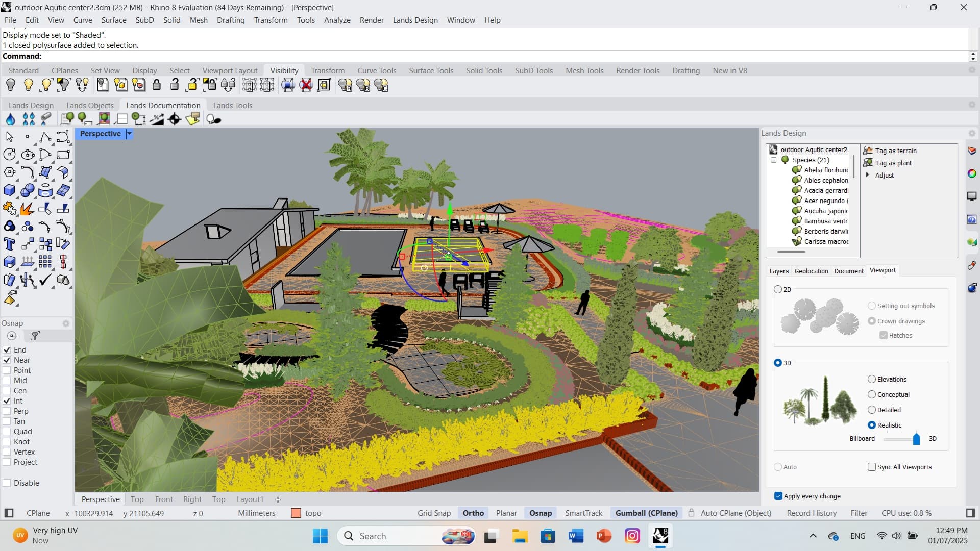Open the Perspective viewport dropdown
Viewport: 980px width, 551px height.
pyautogui.click(x=129, y=134)
